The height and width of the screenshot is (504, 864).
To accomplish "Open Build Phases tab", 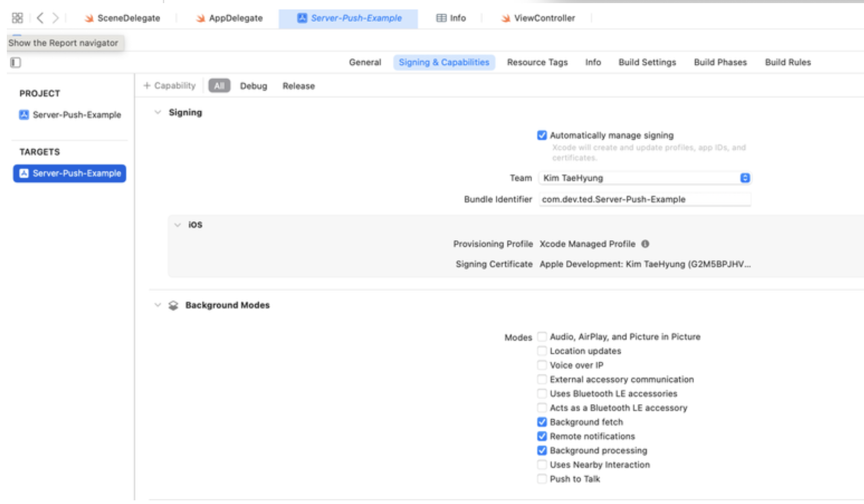I will (x=720, y=62).
